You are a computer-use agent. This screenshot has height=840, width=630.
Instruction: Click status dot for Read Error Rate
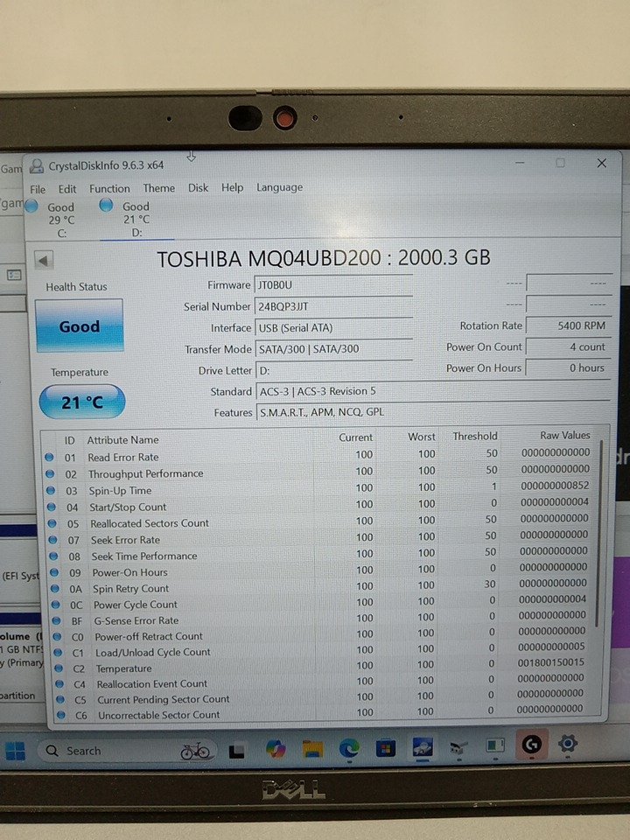[49, 457]
